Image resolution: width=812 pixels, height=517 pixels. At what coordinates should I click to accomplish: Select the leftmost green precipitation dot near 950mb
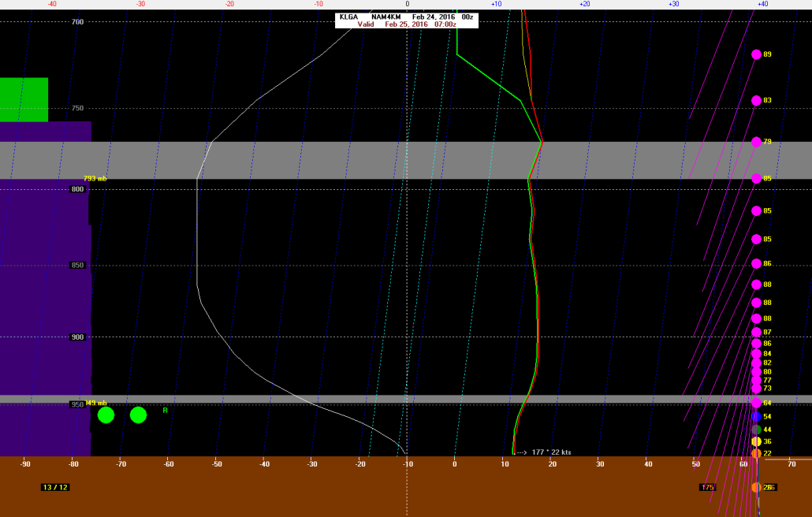pos(106,415)
